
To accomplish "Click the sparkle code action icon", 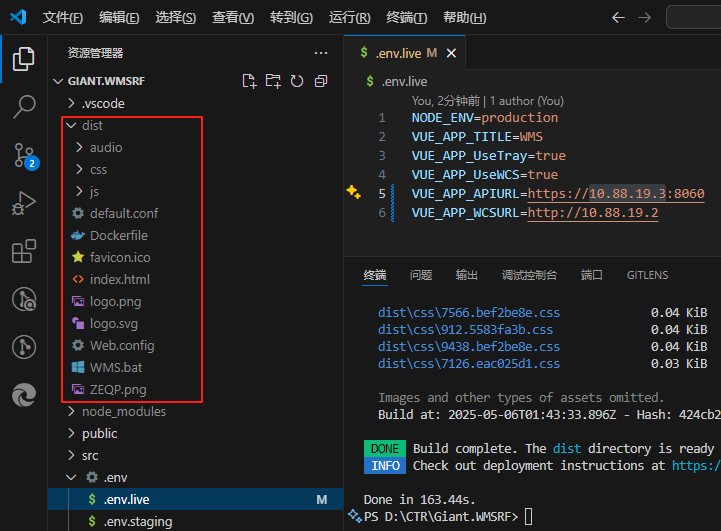I will [353, 192].
